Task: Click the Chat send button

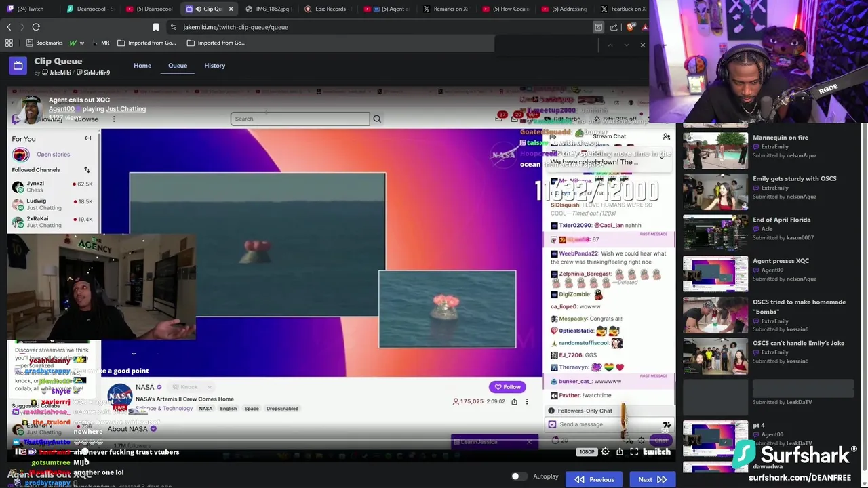Action: 661,441
